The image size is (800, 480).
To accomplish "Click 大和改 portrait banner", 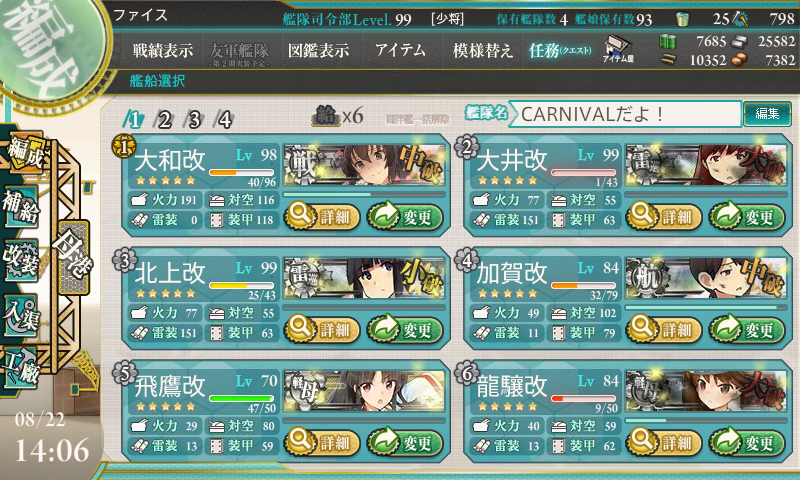I will [x=364, y=165].
